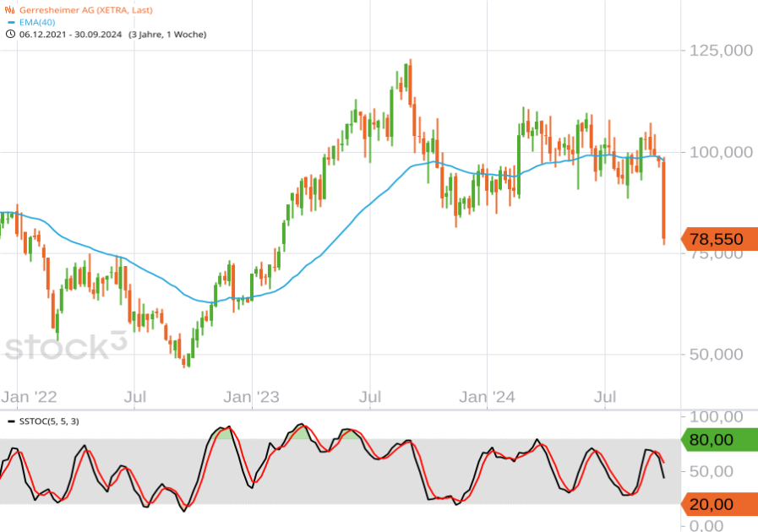Click the 0,00 stochastic axis label
Viewport: 758px width, 532px height.
pos(706,526)
